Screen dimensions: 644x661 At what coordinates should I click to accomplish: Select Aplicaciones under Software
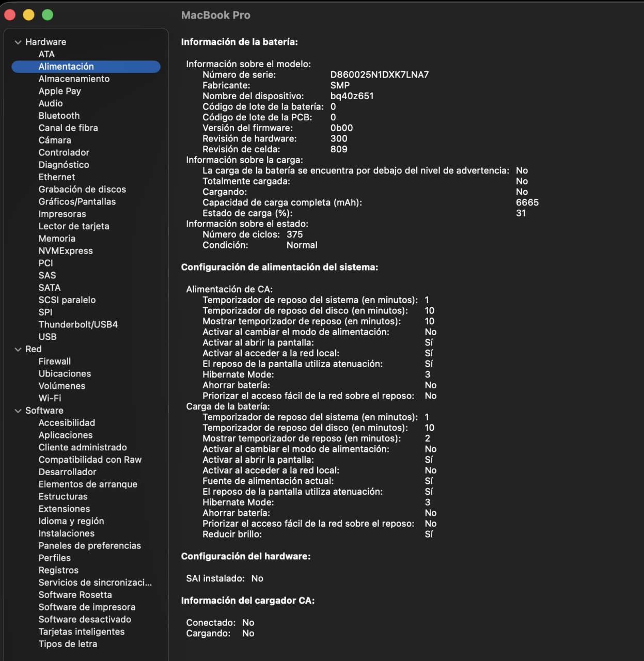click(66, 435)
